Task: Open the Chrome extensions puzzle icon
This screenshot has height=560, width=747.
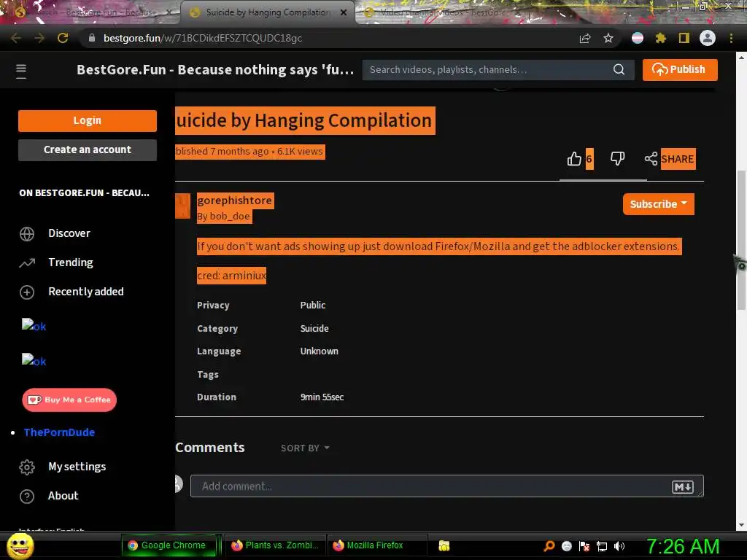Action: 660,38
